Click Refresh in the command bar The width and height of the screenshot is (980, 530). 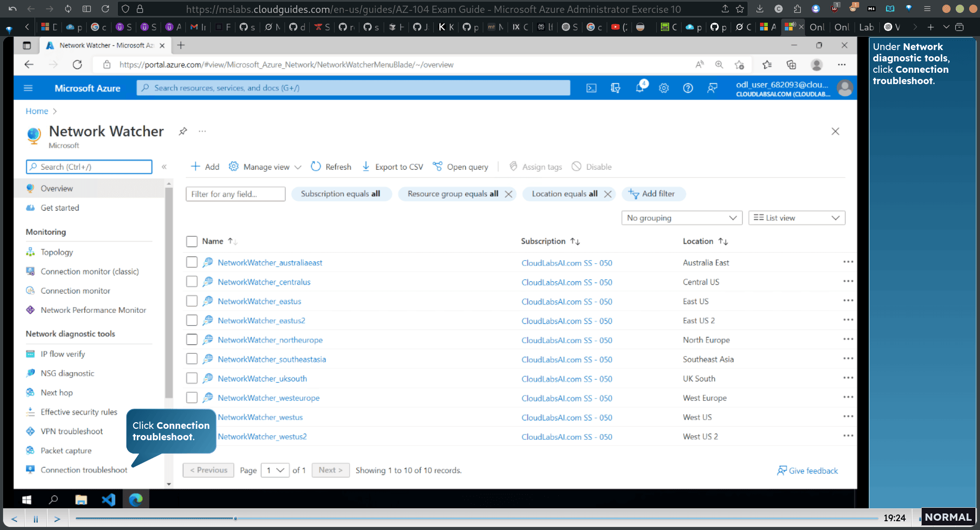pos(331,167)
